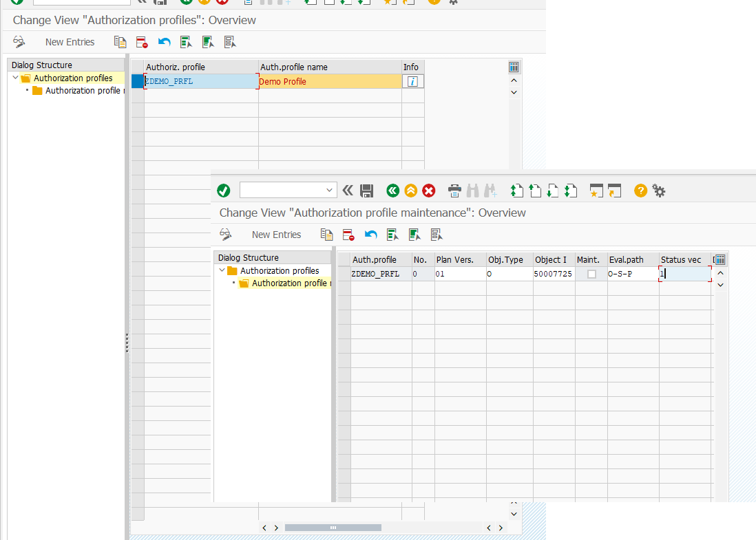756x540 pixels.
Task: Click the Auth.profile name column header
Action: coord(330,67)
